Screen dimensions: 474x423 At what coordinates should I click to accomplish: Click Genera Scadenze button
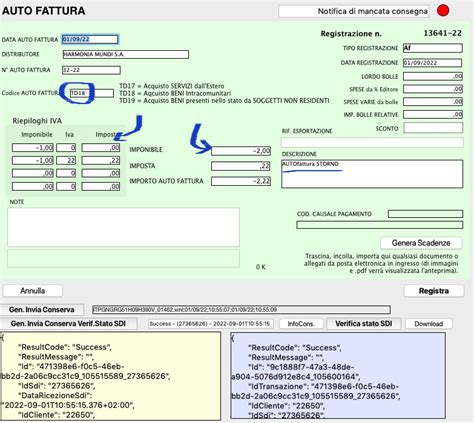point(421,243)
